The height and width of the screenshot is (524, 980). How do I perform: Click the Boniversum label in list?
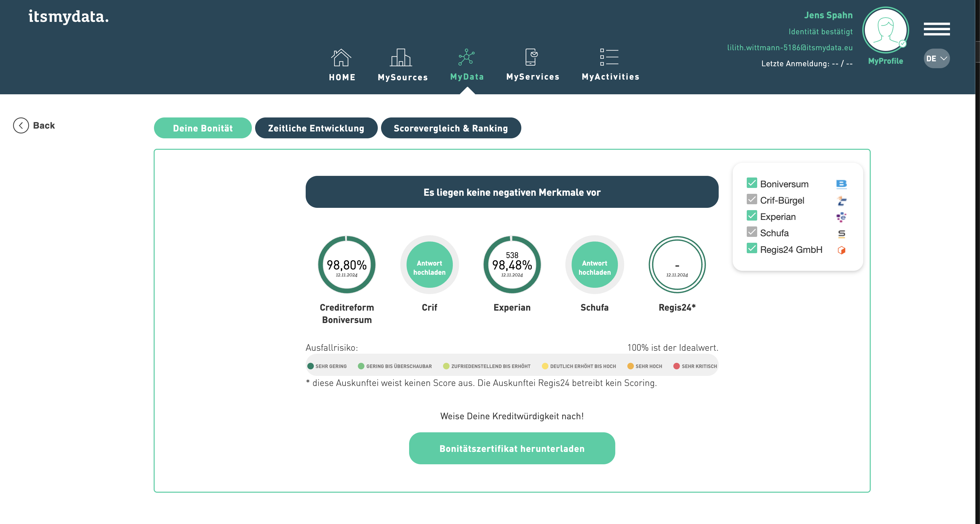coord(784,184)
